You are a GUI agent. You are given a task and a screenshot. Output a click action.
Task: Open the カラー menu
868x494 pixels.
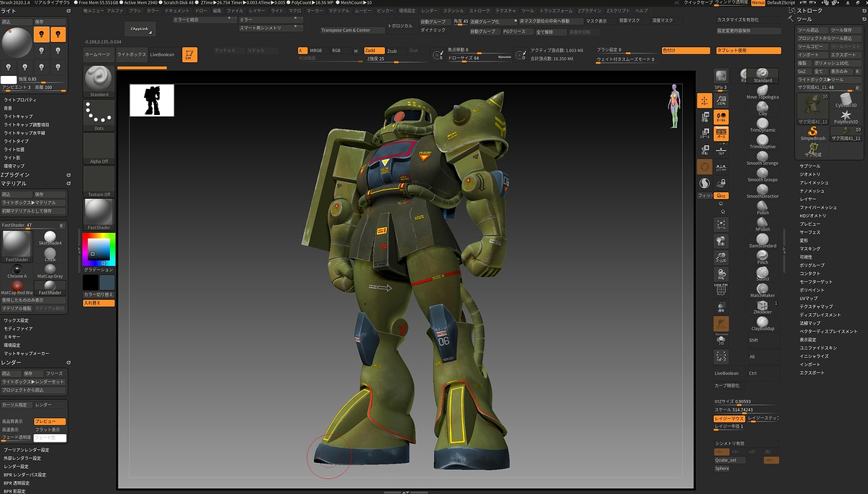tap(153, 12)
